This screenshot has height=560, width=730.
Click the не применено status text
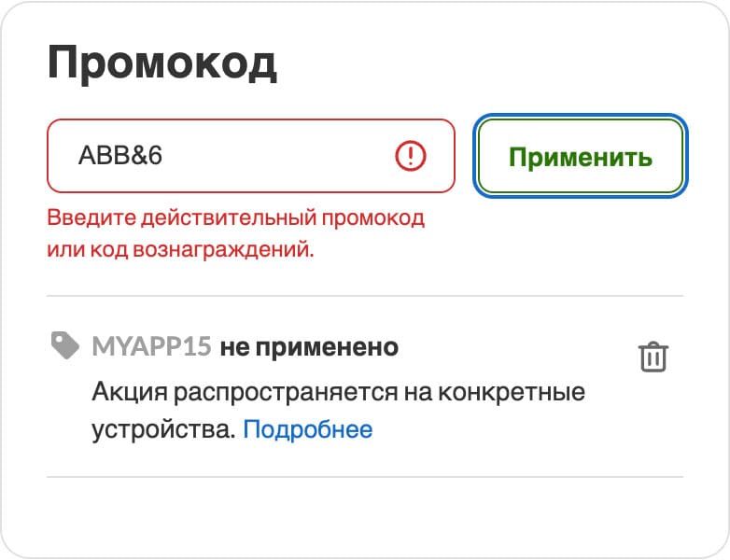coord(309,347)
